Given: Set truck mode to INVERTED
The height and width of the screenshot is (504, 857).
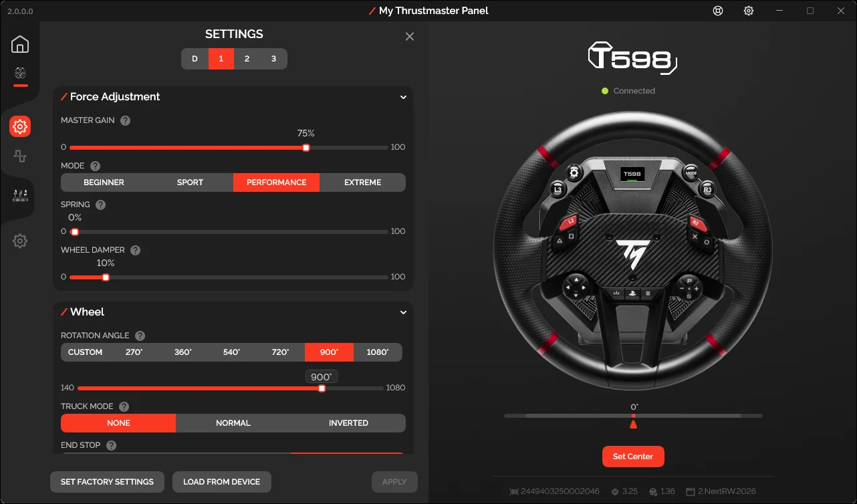Looking at the screenshot, I should 348,423.
